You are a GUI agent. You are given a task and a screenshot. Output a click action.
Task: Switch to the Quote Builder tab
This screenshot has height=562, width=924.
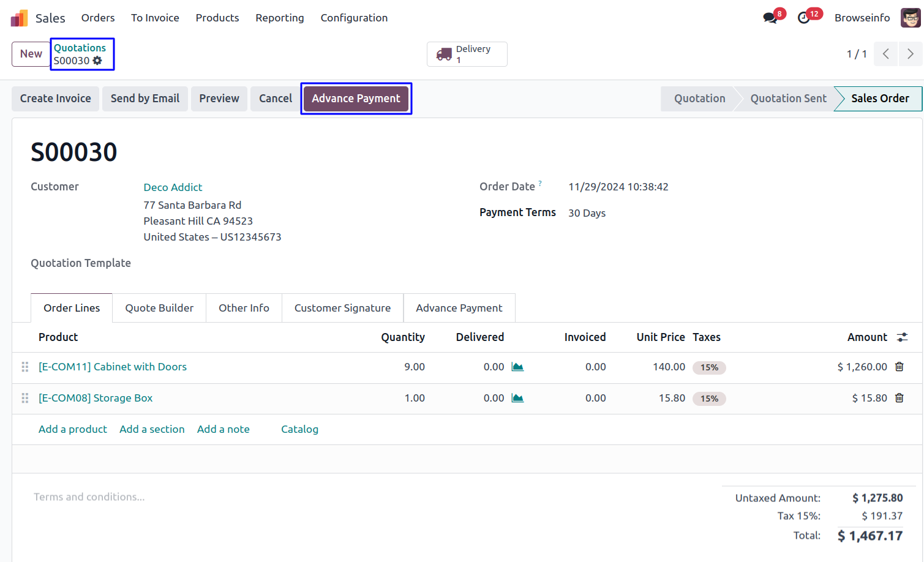click(x=159, y=308)
